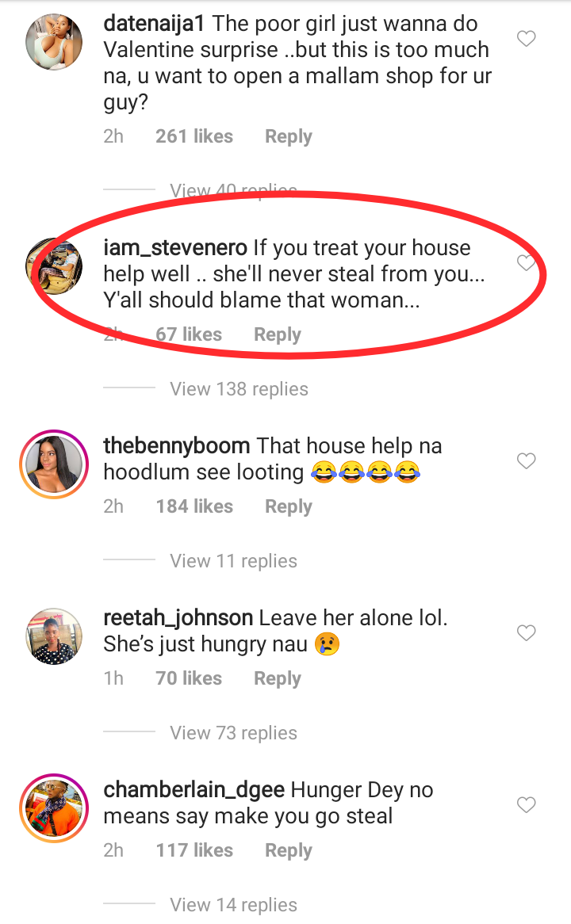Open username thebennyboom profile link
Image resolution: width=571 pixels, height=924 pixels.
[x=176, y=446]
